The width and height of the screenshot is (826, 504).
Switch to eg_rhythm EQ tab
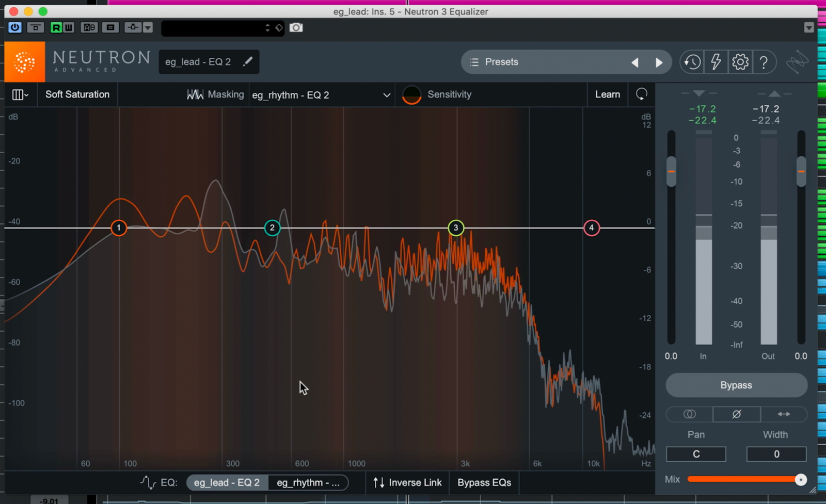(x=308, y=483)
